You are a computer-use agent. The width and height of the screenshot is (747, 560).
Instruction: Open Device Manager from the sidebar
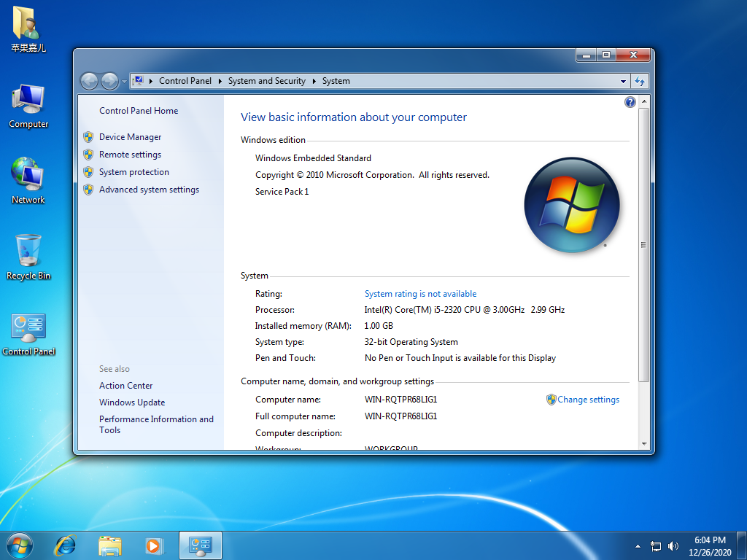(x=129, y=136)
